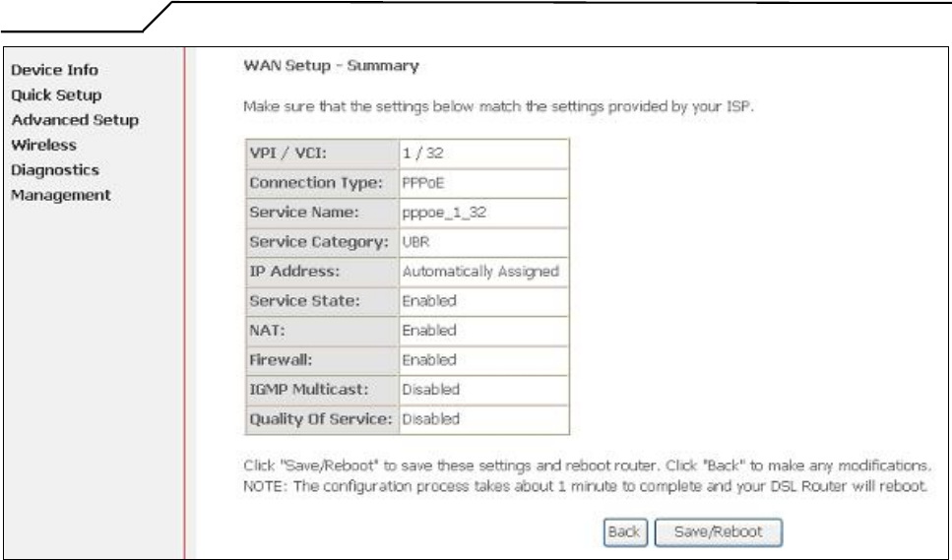Click the Enabled value for NAT
The image size is (952, 560).
coord(484,331)
